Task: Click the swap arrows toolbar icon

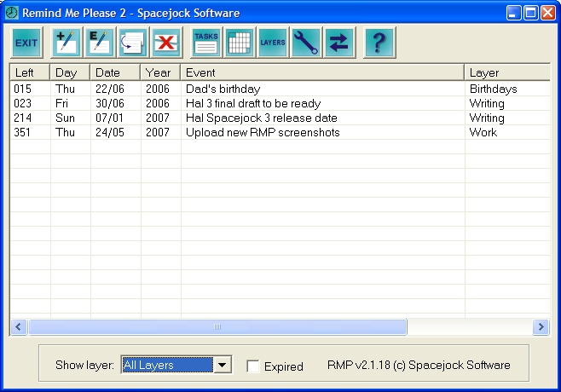Action: [339, 42]
